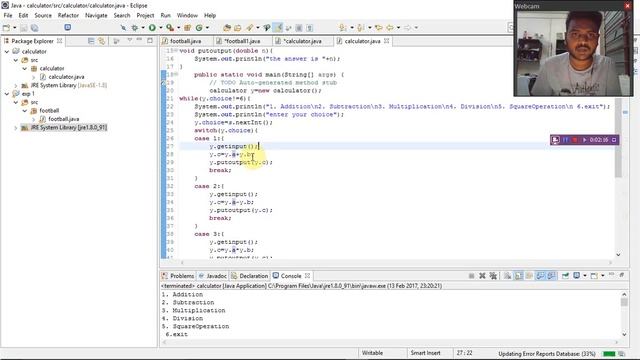Toggle Link with Editor in Package Explorer
This screenshot has width=640, height=360.
[102, 41]
